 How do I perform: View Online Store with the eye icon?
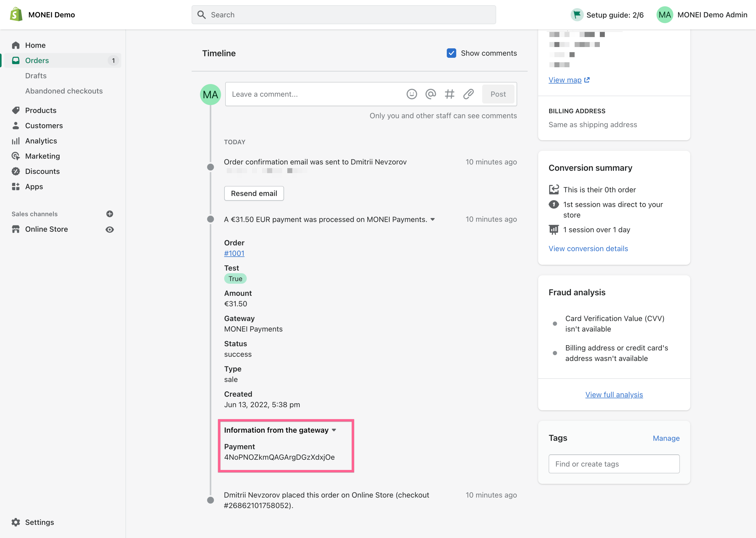[110, 230]
